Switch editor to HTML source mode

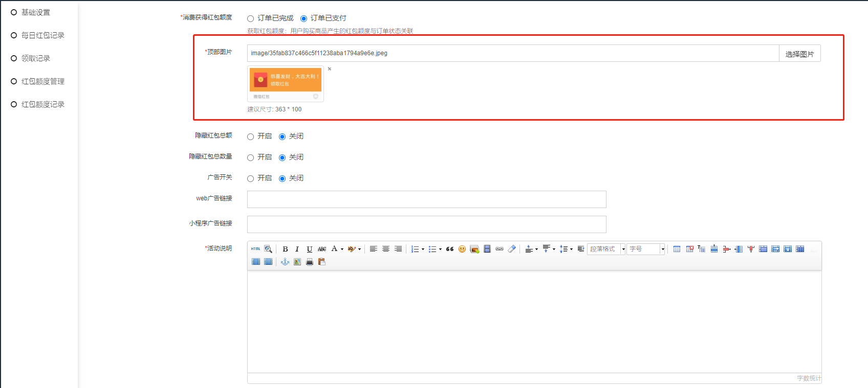point(256,249)
